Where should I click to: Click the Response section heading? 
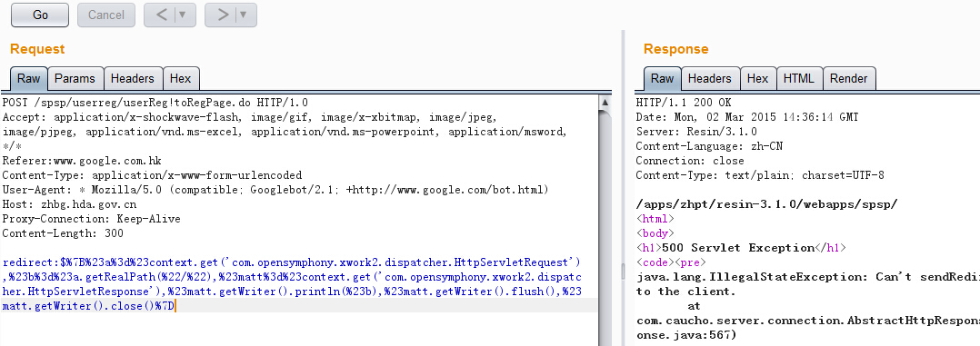coord(676,49)
